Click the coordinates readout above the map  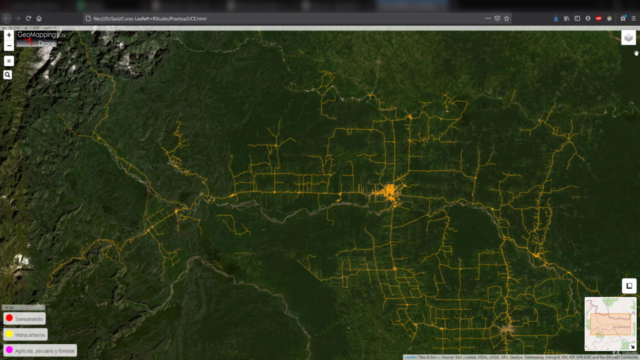[29, 28]
